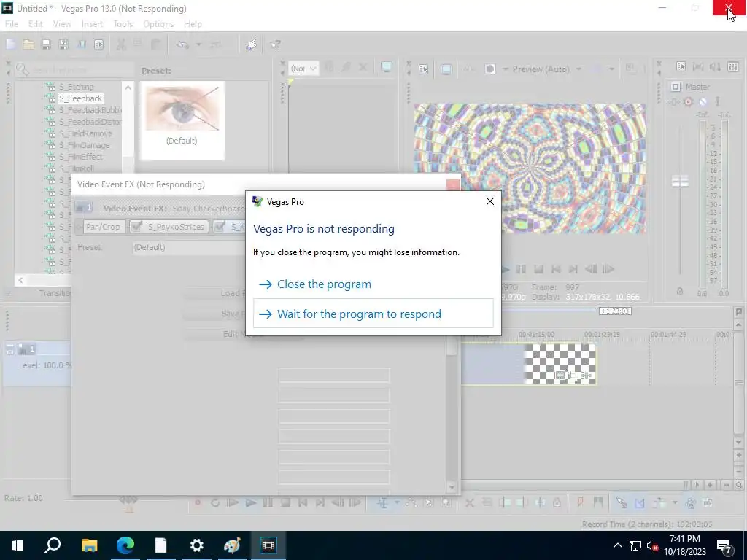Click the Project Video Properties icon in preview

424,69
